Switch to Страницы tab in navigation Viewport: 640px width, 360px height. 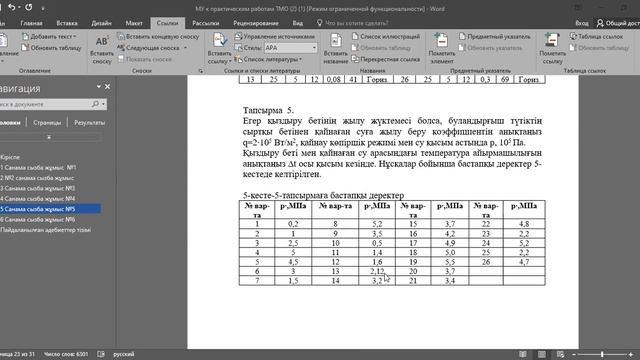[47, 122]
